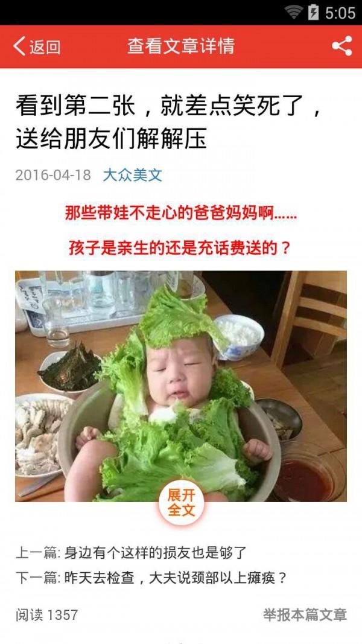This screenshot has height=644, width=362.
Task: Tap red caption 孩子是亲生的还是充话费送的
Action: click(x=180, y=247)
